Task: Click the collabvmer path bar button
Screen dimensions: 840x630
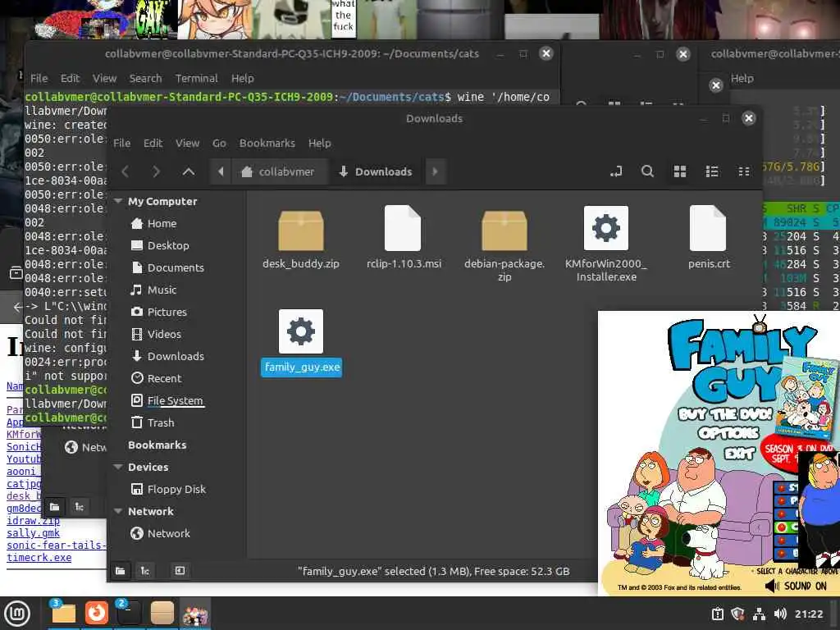Action: point(278,171)
